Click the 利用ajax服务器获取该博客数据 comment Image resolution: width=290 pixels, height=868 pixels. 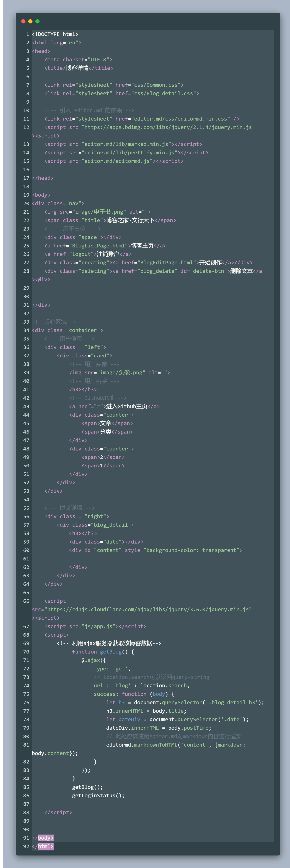pos(109,643)
